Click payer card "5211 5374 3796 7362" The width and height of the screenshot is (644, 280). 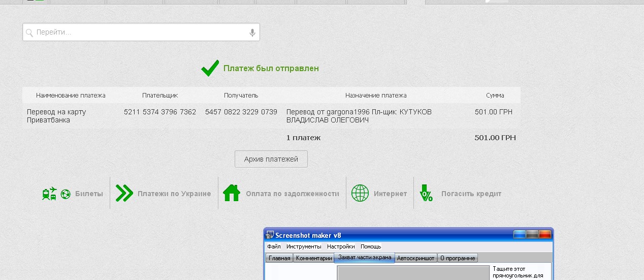click(x=160, y=112)
